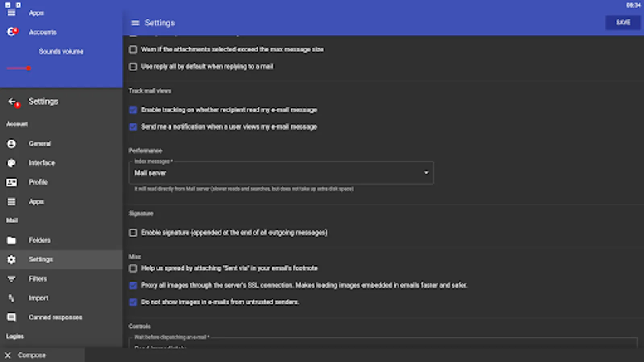This screenshot has width=644, height=362.
Task: Click the hamburger menu icon beside Settings title
Action: (135, 23)
